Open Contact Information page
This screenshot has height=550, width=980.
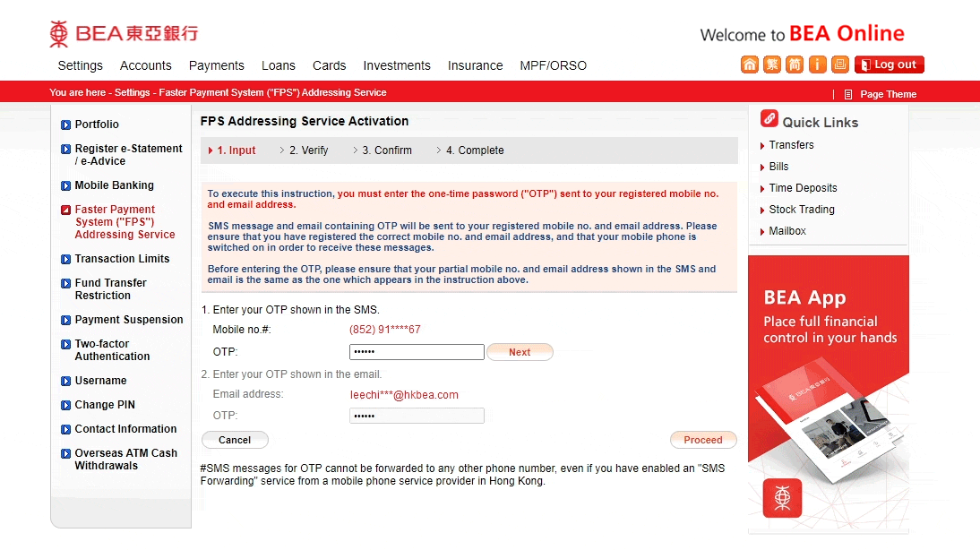tap(125, 429)
